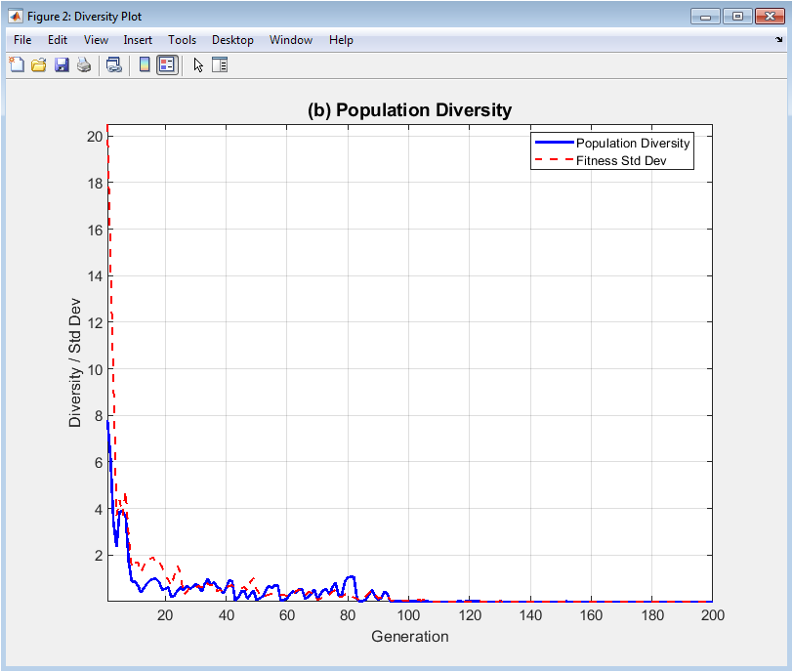Minimize the Diversity Plot figure window
Screen dimensions: 793x672
(705, 17)
